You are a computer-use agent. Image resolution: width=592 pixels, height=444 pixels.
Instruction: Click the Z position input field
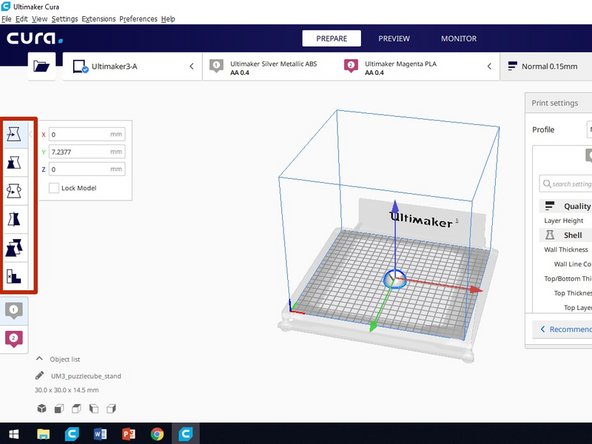(87, 169)
